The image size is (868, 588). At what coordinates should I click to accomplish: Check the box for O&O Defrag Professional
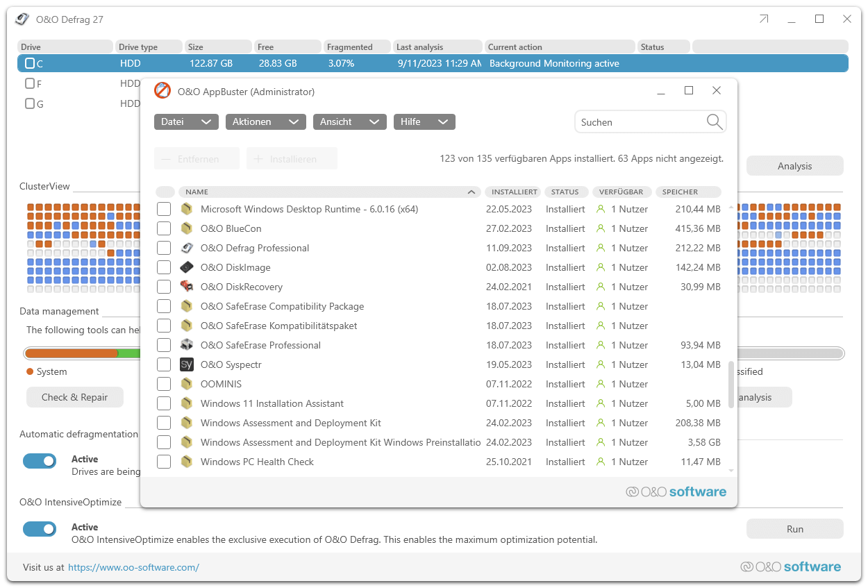click(164, 248)
